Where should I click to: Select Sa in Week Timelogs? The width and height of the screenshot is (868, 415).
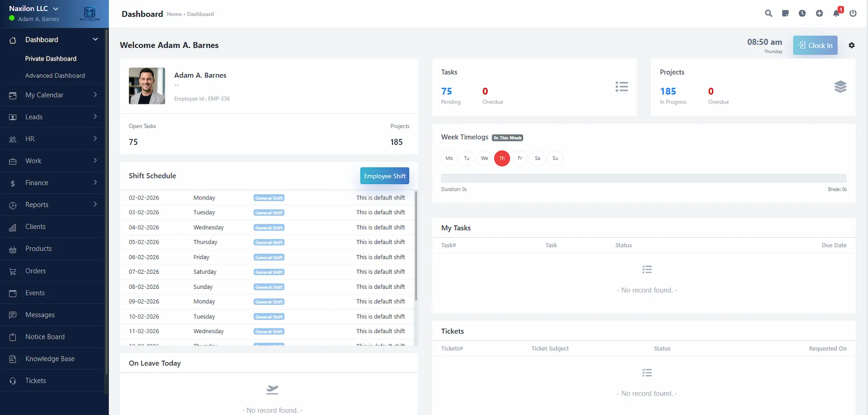(x=537, y=158)
